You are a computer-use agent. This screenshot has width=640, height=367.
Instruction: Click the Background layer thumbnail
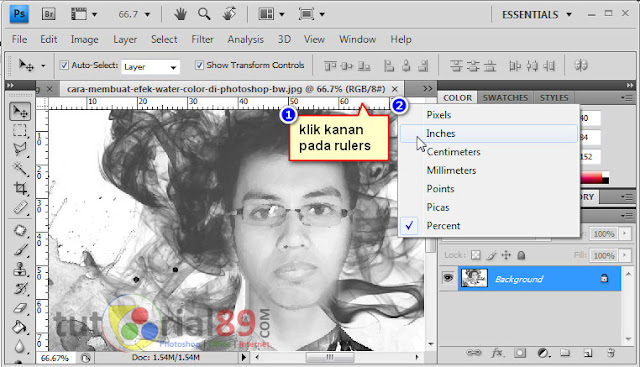pyautogui.click(x=474, y=278)
